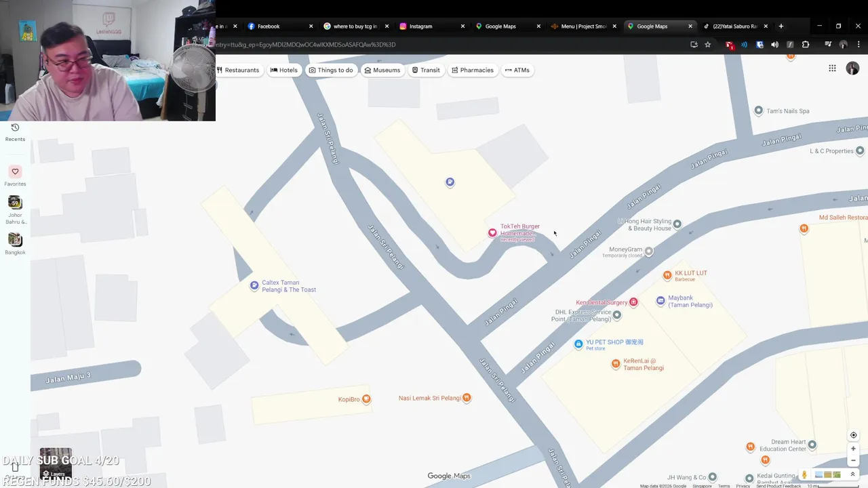
Task: Open the Terms link in map footer
Action: pos(724,486)
